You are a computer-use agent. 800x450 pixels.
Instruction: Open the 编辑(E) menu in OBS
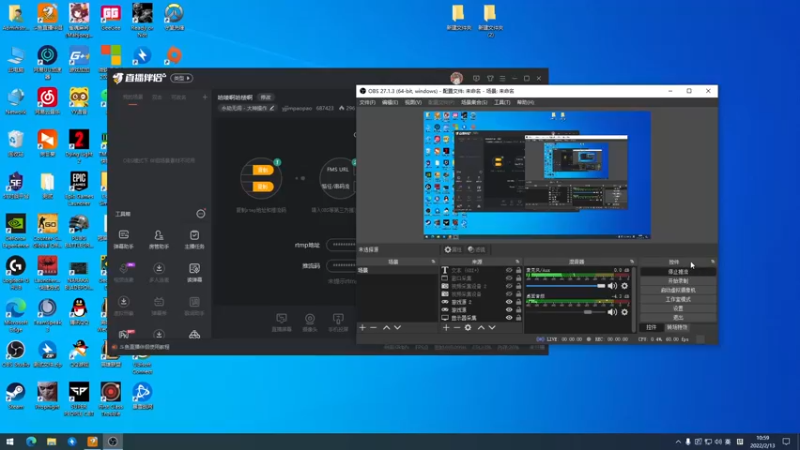click(x=390, y=103)
